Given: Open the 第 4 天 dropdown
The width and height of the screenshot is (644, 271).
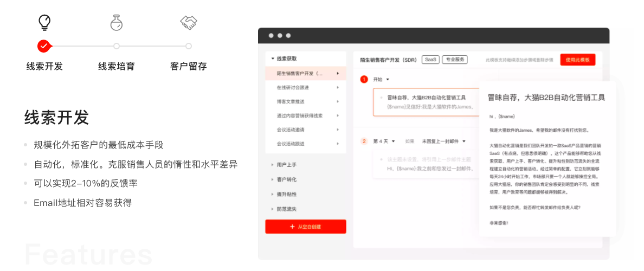Looking at the screenshot, I should tap(384, 141).
